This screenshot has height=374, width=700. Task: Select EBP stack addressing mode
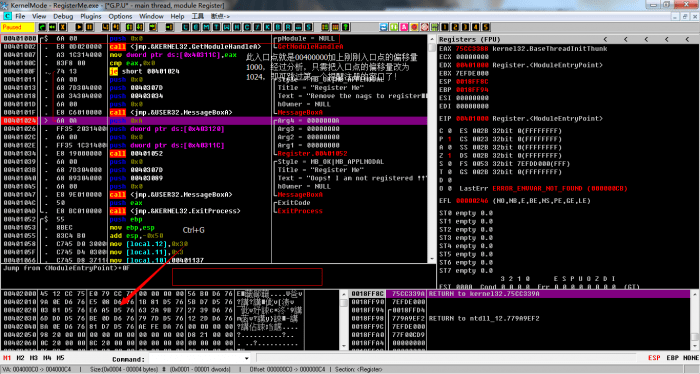click(x=672, y=358)
